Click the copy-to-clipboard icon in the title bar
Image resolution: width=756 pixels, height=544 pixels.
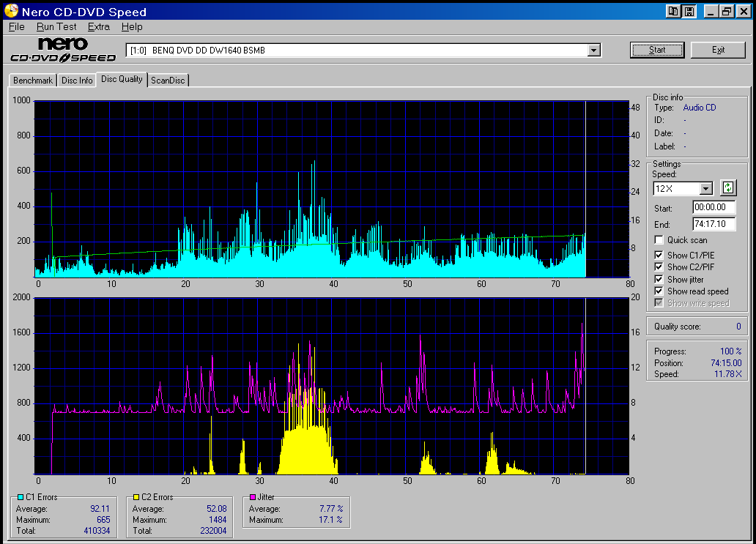(x=673, y=11)
